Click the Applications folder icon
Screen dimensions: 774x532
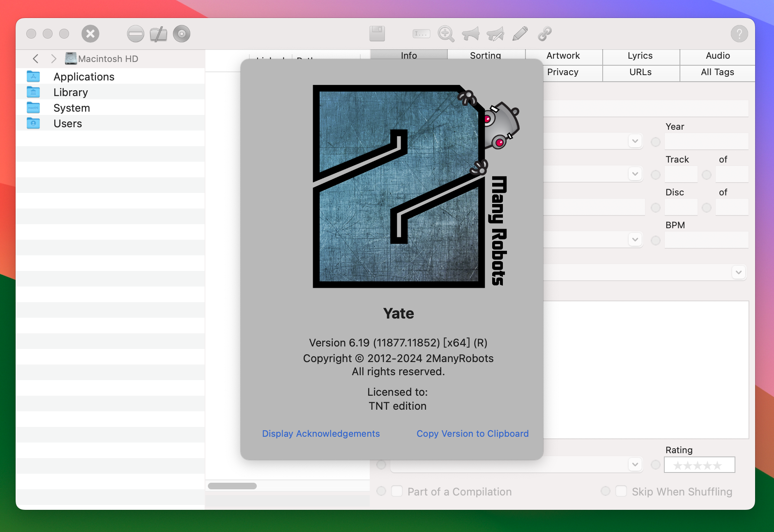pos(33,76)
